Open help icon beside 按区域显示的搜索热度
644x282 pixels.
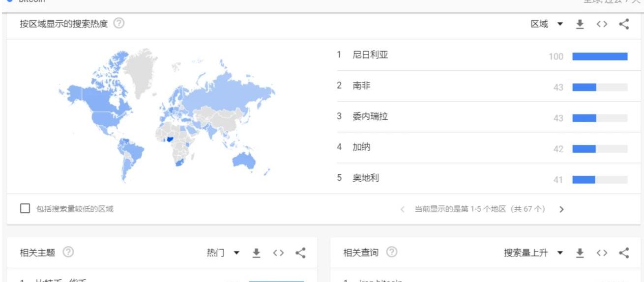pos(118,24)
